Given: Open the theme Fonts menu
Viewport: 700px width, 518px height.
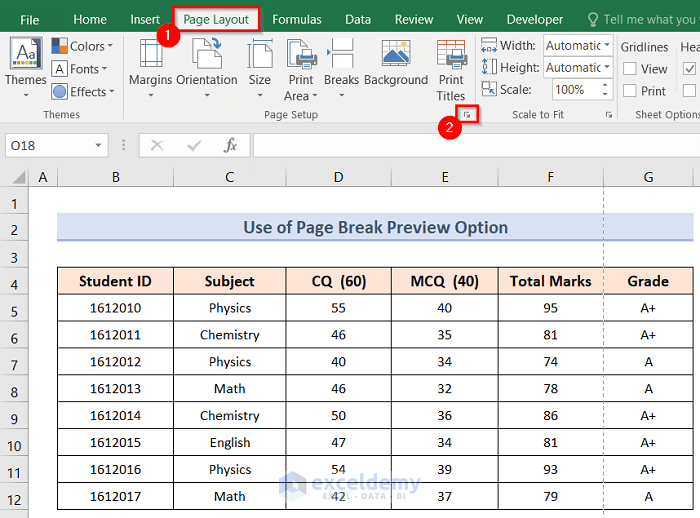Looking at the screenshot, I should click(x=79, y=69).
